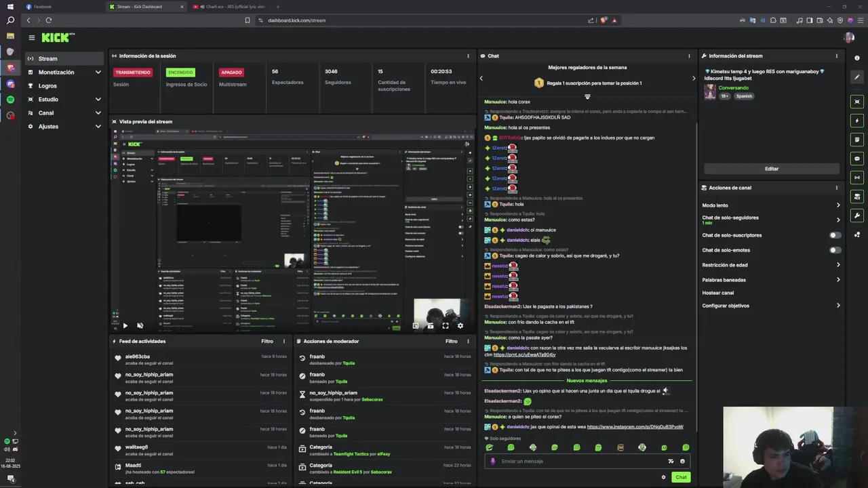Open the Windows Start menu

[x=10, y=7]
